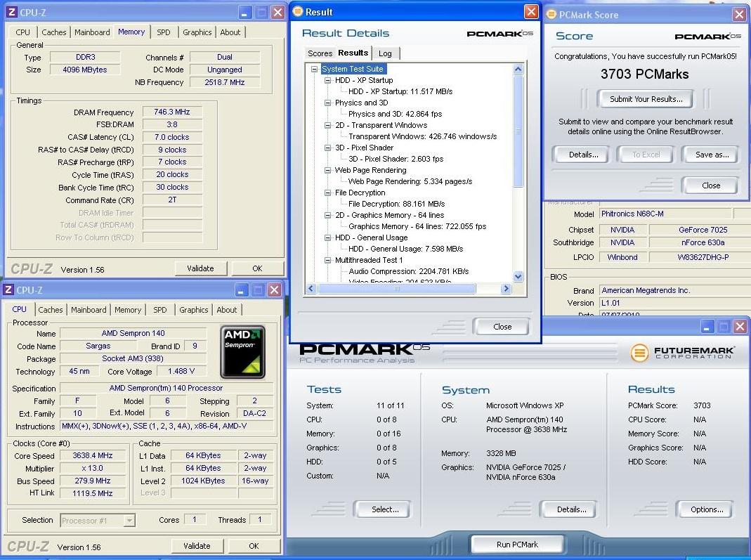Switch to Log tab in Result Details

(x=385, y=53)
